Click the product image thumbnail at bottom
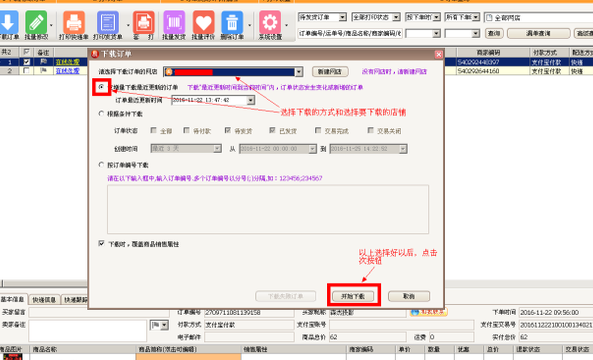 [x=12, y=357]
